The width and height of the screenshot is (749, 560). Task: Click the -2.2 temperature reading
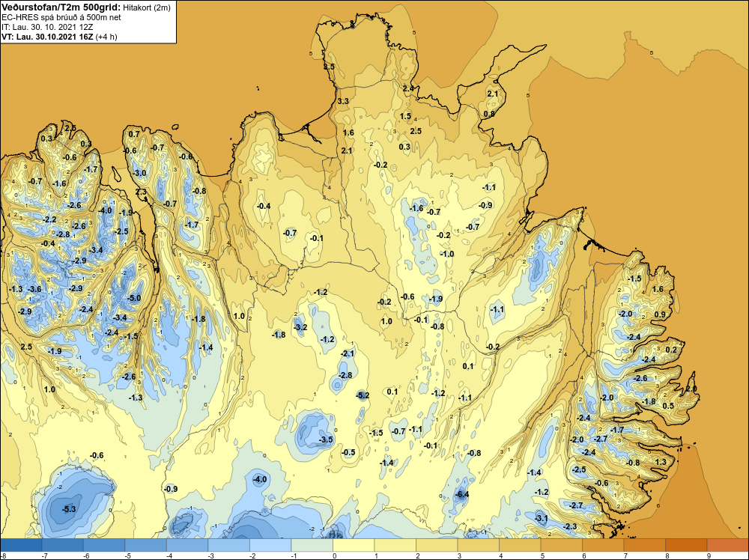click(49, 219)
